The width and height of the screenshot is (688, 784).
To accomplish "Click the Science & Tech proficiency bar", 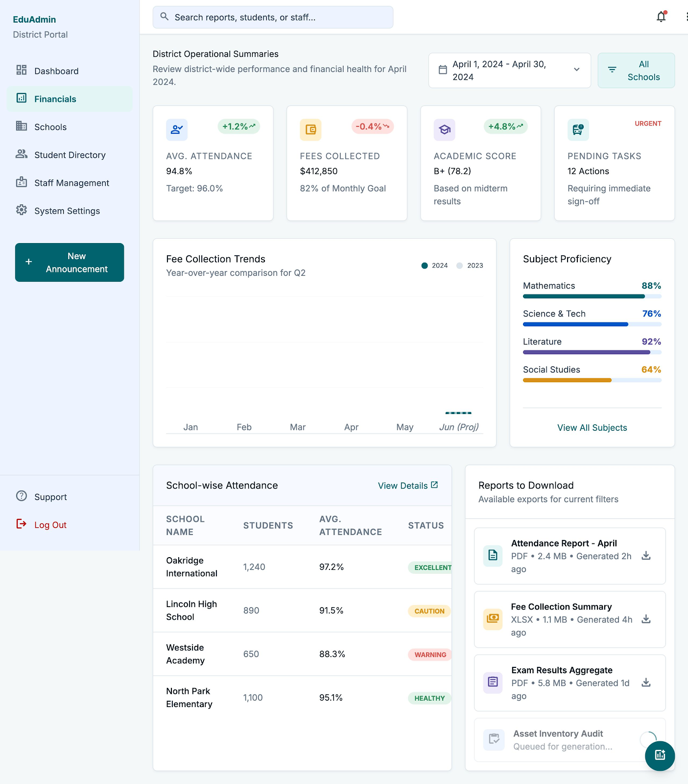I will [592, 324].
